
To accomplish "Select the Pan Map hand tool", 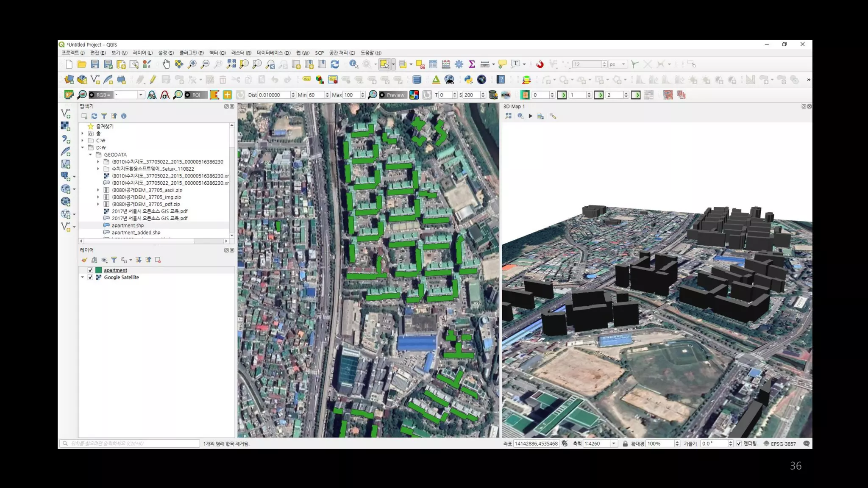I will coord(166,64).
